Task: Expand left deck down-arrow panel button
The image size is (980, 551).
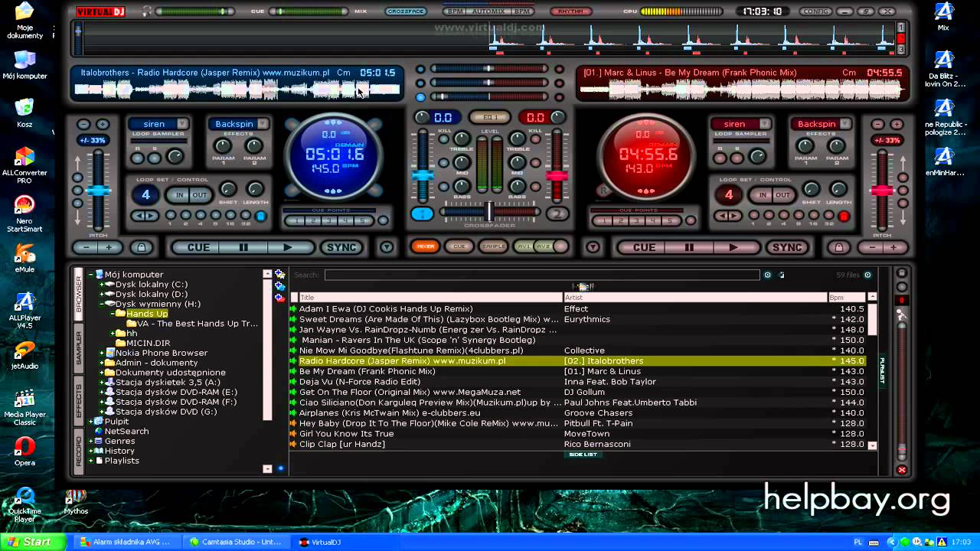Action: coord(387,247)
